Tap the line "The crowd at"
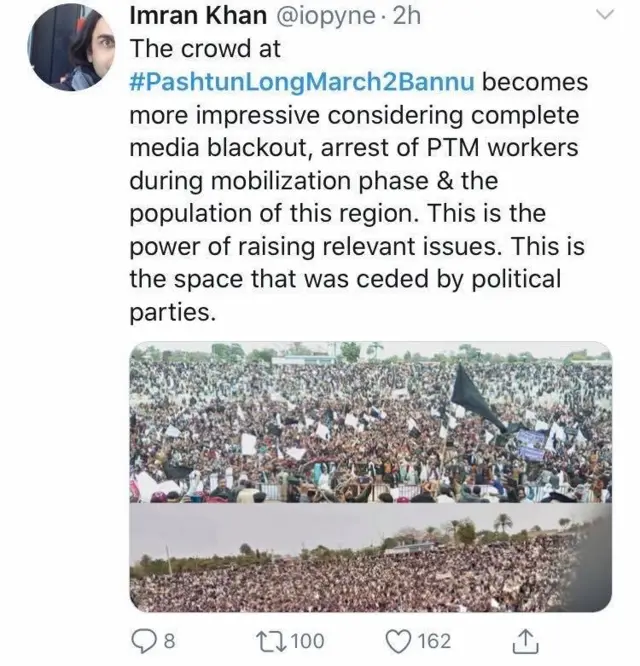Image resolution: width=640 pixels, height=666 pixels. (205, 48)
